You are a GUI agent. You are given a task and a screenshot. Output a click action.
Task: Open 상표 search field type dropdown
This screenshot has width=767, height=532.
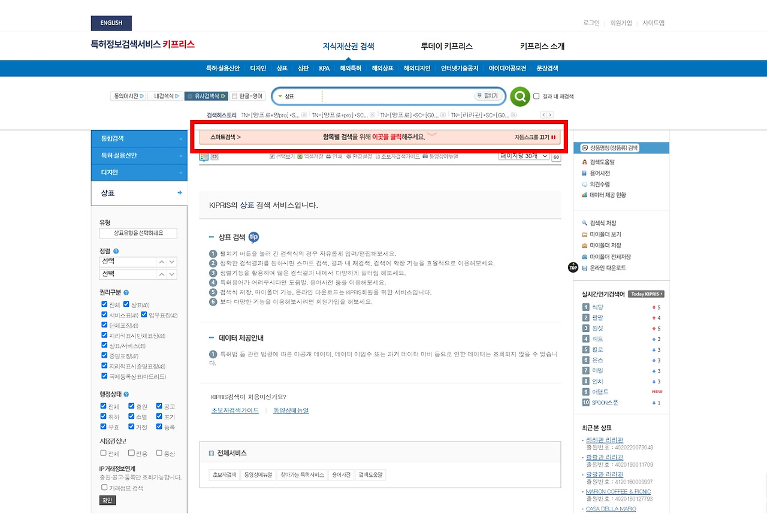point(286,96)
